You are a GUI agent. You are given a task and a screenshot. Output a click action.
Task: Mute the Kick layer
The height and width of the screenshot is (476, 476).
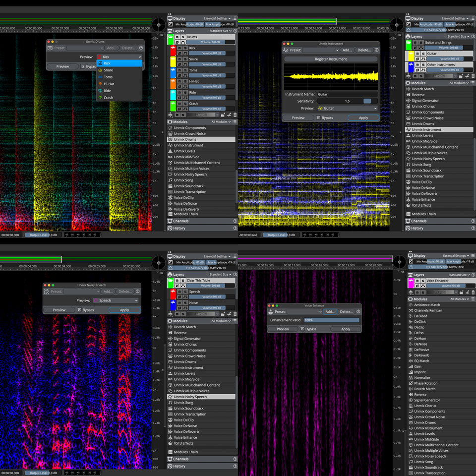pyautogui.click(x=179, y=48)
